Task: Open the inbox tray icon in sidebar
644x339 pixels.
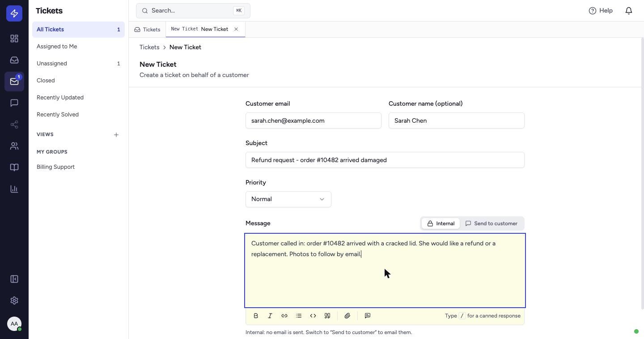Action: pos(14,60)
